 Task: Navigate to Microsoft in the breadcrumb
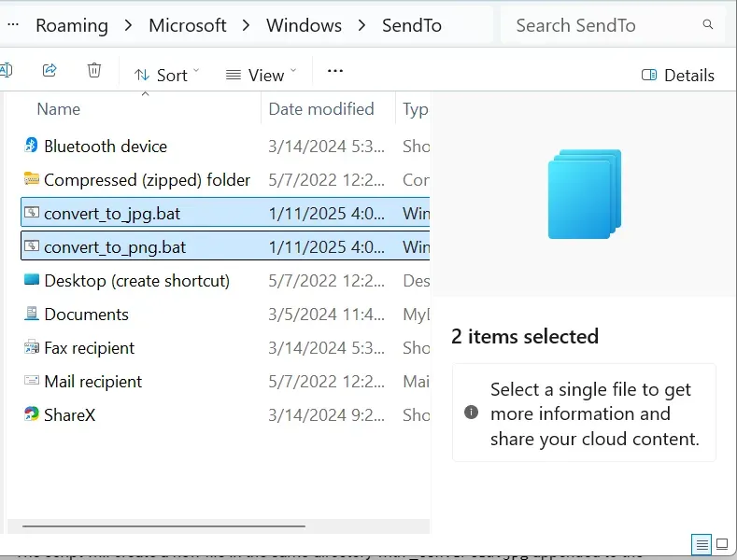point(188,25)
